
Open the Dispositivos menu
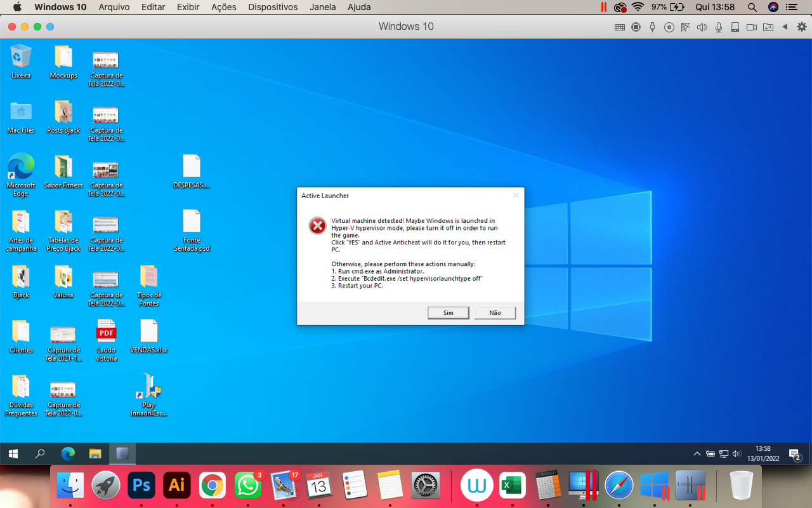[x=273, y=7]
